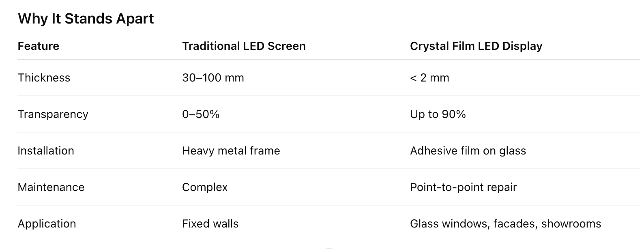Select the "Fixed walls" table cell
The width and height of the screenshot is (644, 249).
(x=210, y=224)
